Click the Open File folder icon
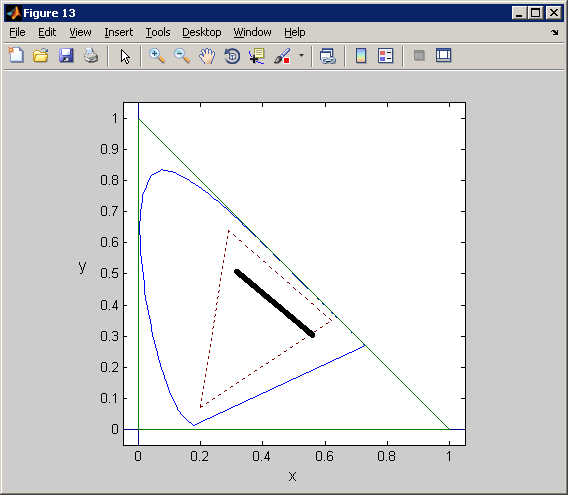 41,56
